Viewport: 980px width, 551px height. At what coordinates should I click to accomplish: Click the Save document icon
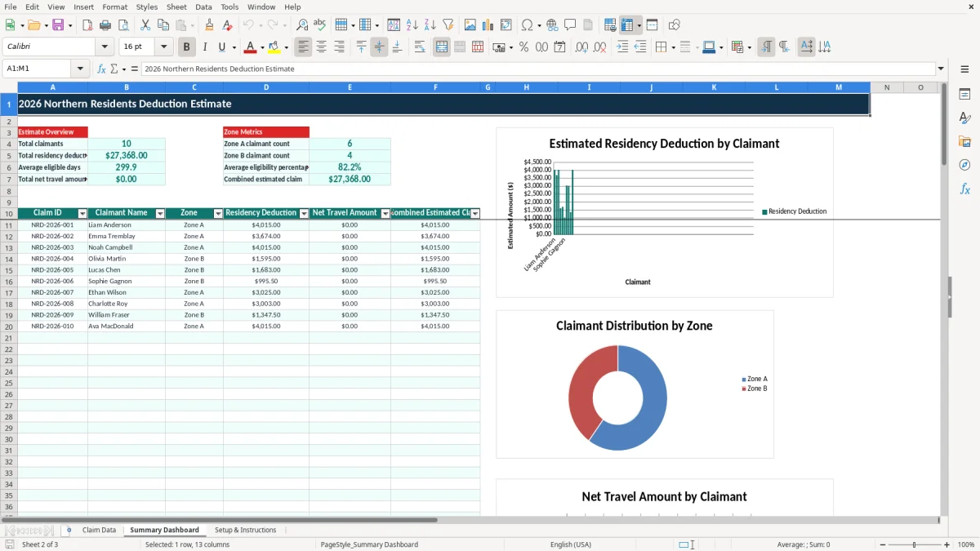(x=58, y=25)
